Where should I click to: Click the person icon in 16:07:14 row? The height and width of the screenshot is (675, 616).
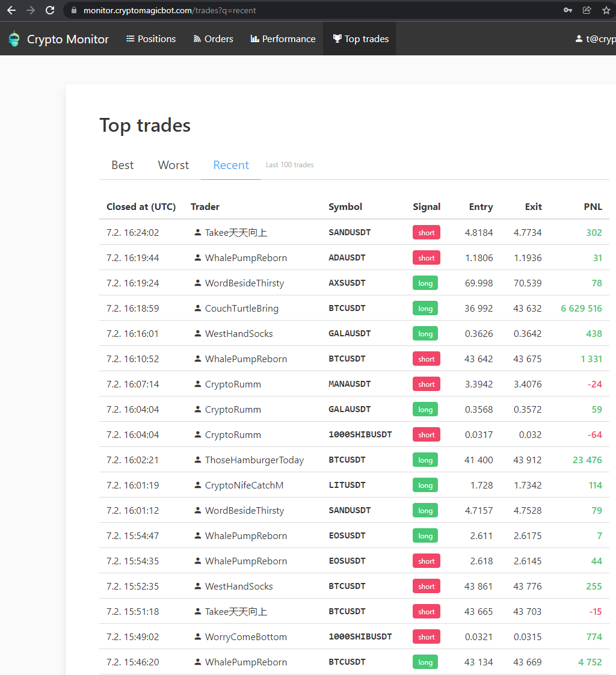tap(197, 384)
